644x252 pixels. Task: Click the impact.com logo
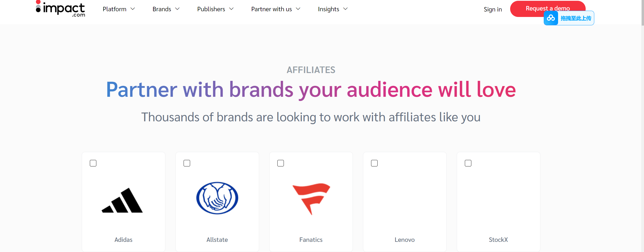(x=61, y=9)
